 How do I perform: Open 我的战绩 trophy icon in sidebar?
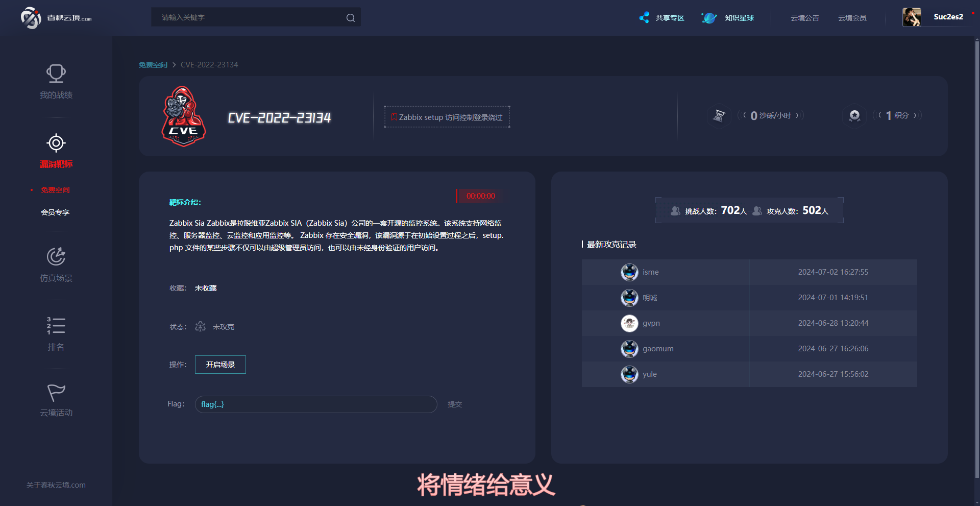(56, 74)
